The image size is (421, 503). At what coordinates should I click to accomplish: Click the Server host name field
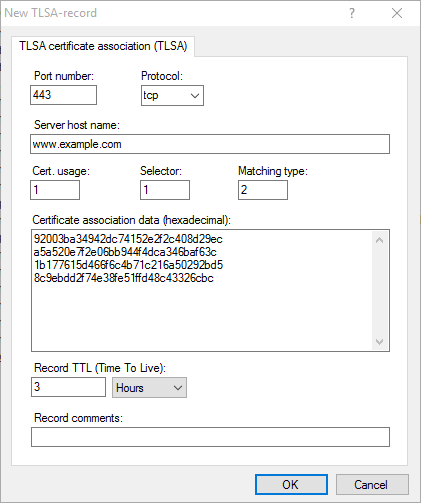tap(210, 144)
